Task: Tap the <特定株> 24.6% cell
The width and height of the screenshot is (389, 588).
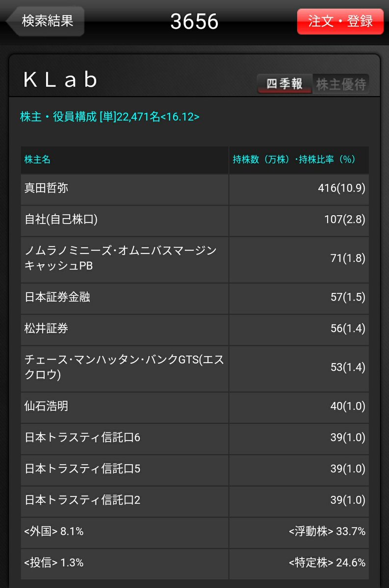Action: coord(299,563)
